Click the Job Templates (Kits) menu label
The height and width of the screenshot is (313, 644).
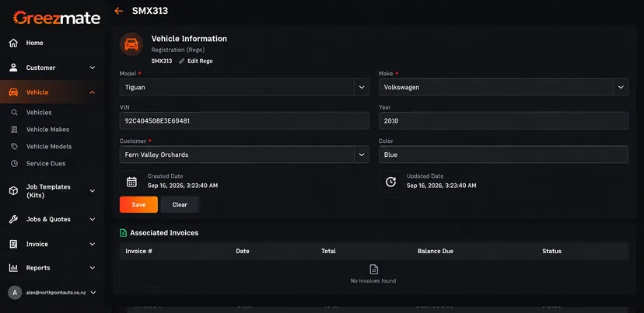(x=48, y=191)
